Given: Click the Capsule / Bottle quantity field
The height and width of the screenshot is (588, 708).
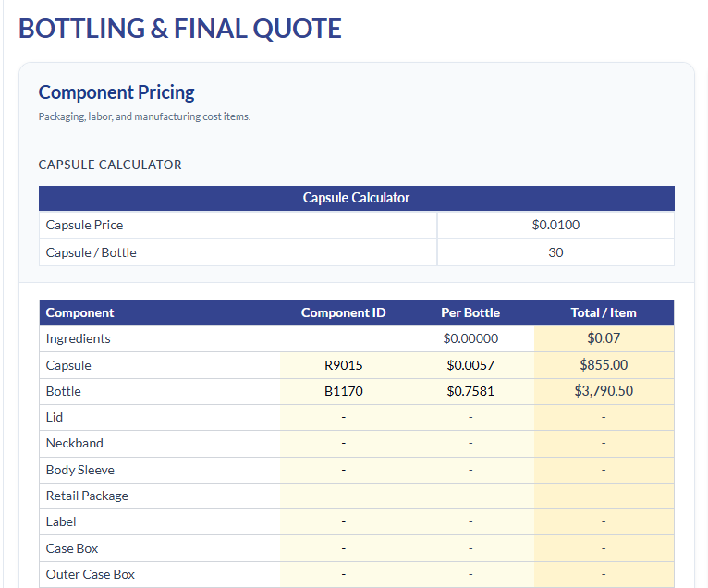Looking at the screenshot, I should [555, 252].
